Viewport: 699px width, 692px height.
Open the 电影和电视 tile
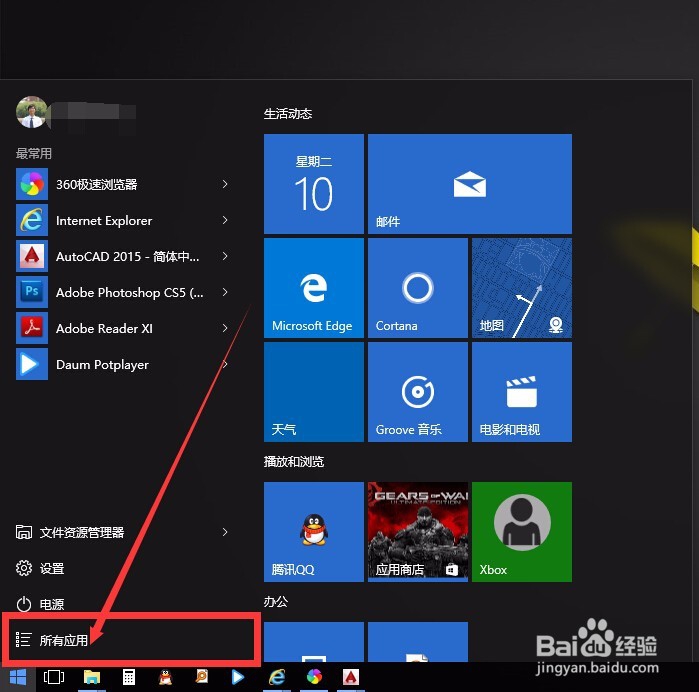click(x=522, y=392)
